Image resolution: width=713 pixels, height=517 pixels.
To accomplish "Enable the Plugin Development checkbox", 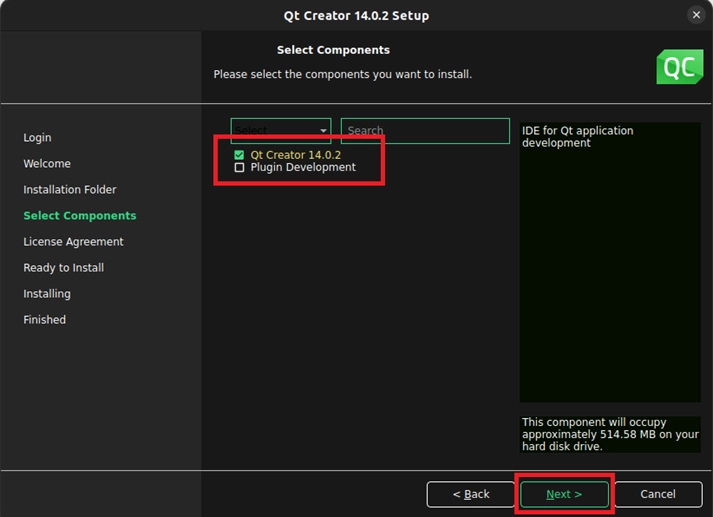I will (x=239, y=168).
